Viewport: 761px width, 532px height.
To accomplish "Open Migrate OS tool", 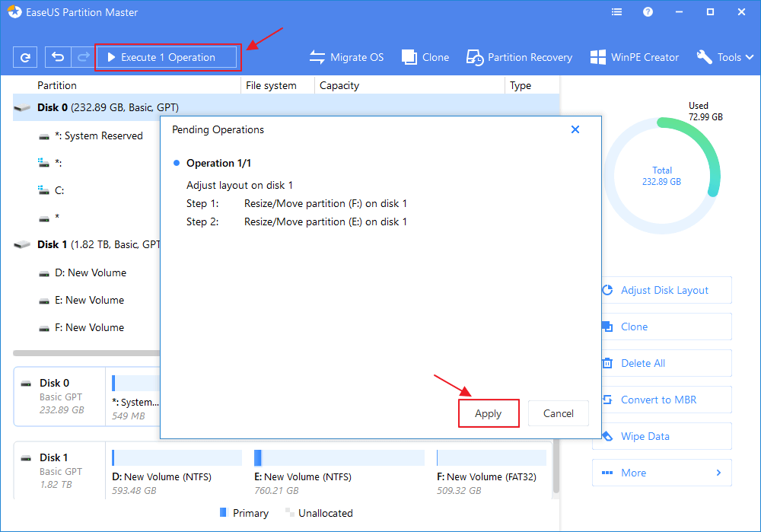I will pyautogui.click(x=347, y=57).
